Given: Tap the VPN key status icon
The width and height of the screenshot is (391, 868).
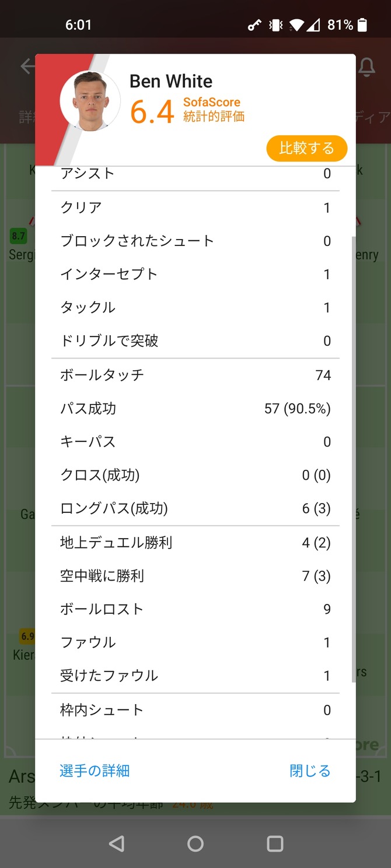Looking at the screenshot, I should (254, 25).
